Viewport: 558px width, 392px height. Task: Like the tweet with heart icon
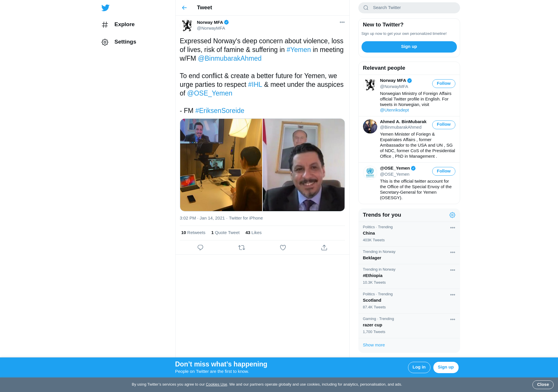tap(283, 248)
